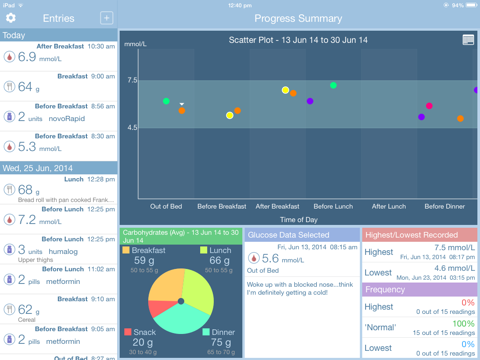Select the green Before Lunch data point

(x=333, y=85)
